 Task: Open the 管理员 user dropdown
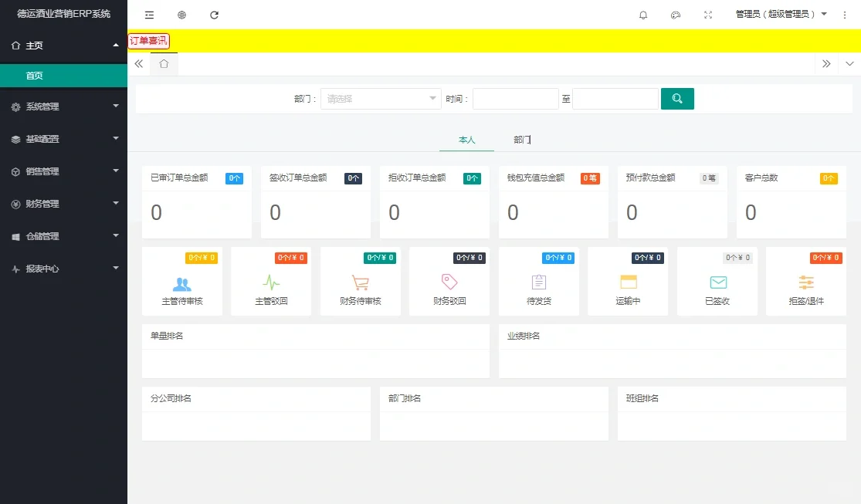click(x=781, y=14)
